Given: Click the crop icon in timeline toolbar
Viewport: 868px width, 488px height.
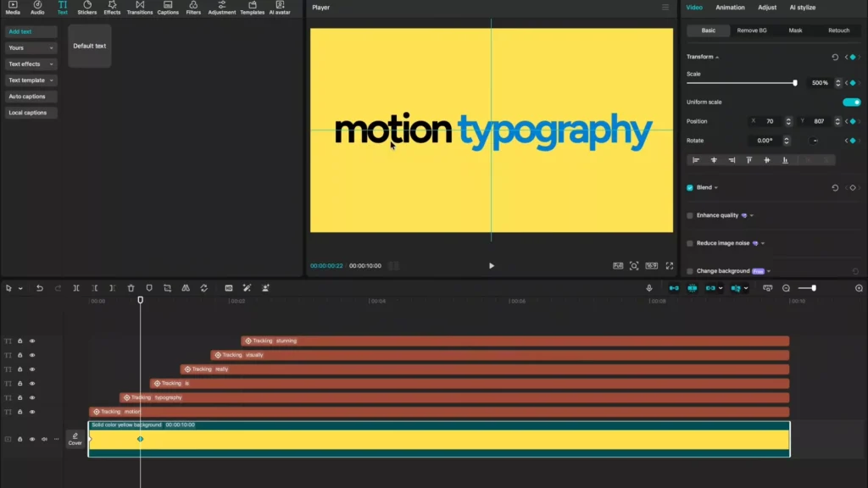Looking at the screenshot, I should (x=168, y=288).
